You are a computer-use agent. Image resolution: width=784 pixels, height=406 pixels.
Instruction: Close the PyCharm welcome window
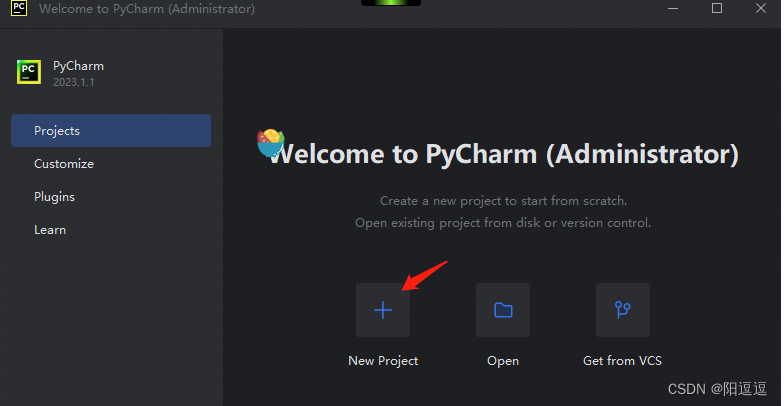(x=760, y=8)
